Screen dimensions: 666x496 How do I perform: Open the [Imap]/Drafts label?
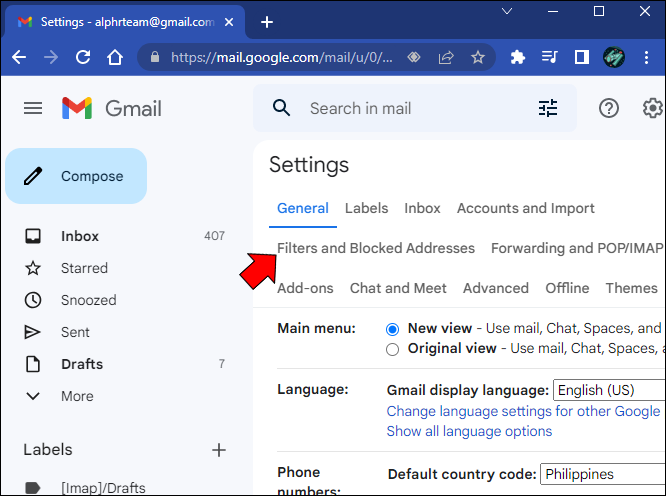point(103,488)
